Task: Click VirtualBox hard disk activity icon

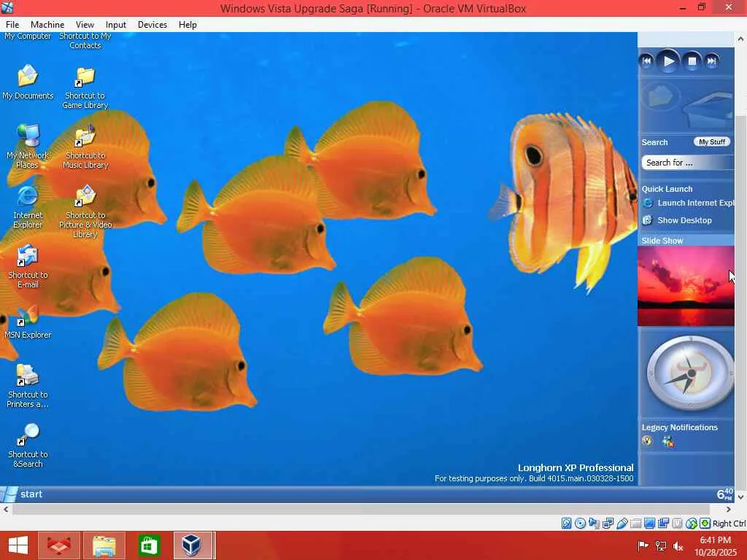Action: coord(566,524)
